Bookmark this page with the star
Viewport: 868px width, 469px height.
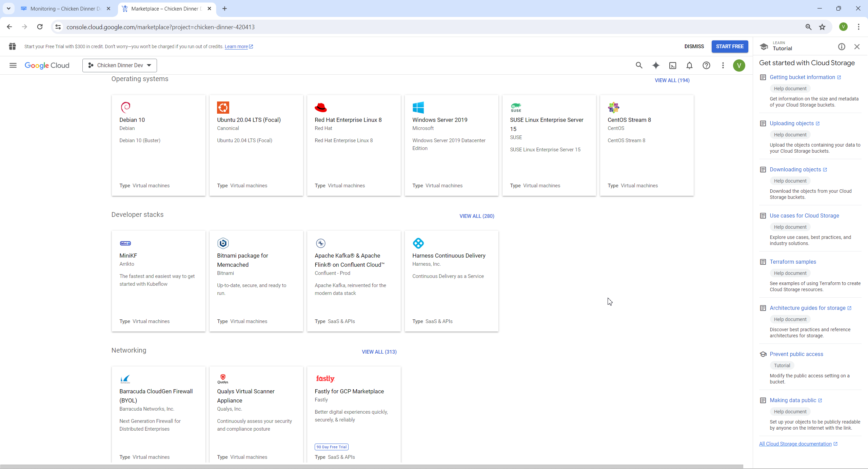[x=822, y=27]
